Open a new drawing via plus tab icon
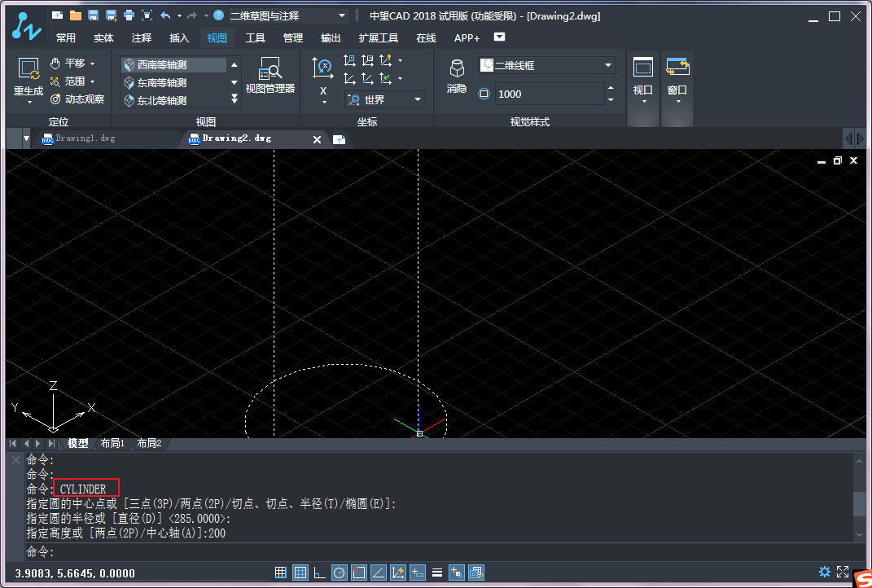872x588 pixels. (x=340, y=138)
